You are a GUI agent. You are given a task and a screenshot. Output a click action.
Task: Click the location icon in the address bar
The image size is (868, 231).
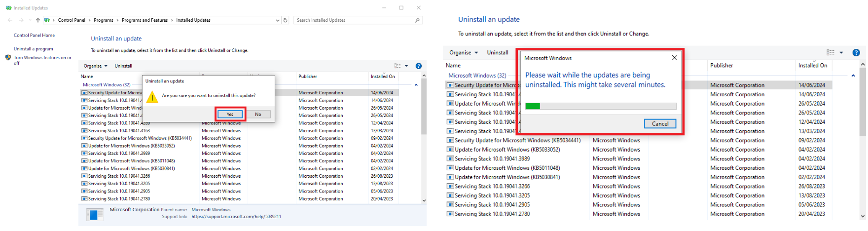[x=47, y=20]
